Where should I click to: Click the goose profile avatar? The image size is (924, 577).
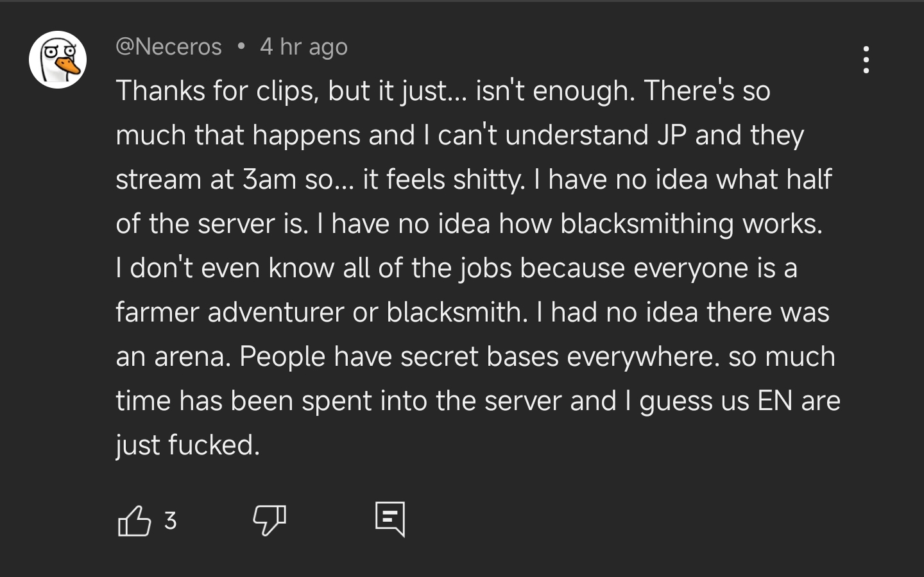click(x=58, y=60)
